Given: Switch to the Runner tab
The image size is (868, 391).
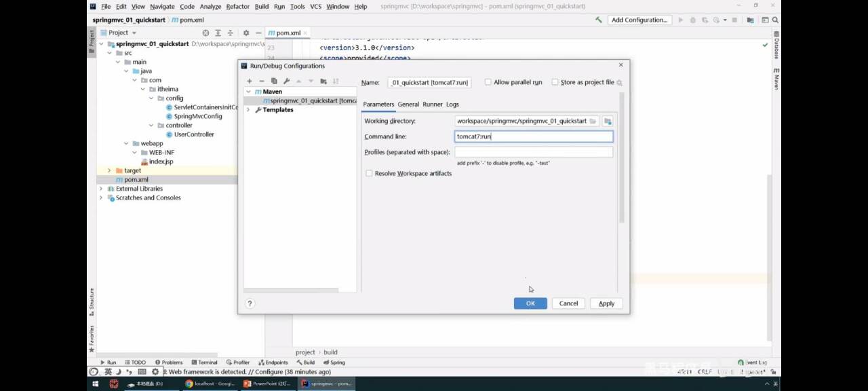Looking at the screenshot, I should (x=432, y=105).
